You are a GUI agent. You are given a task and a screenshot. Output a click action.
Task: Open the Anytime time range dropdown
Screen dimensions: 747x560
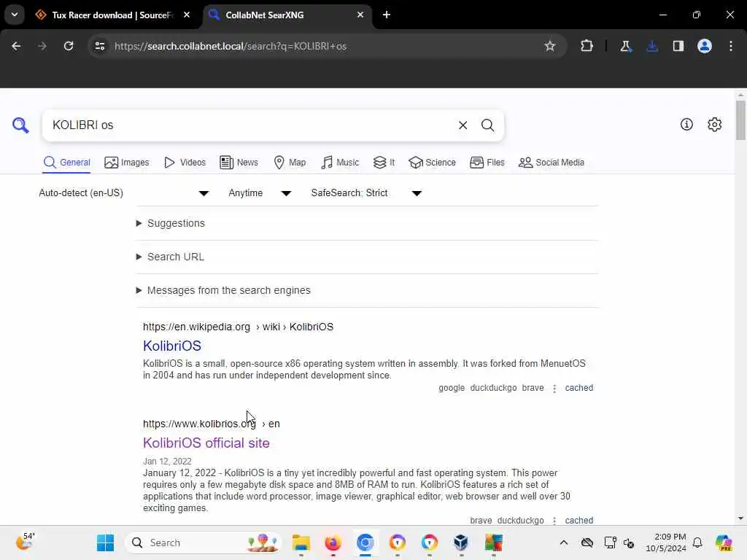[260, 192]
